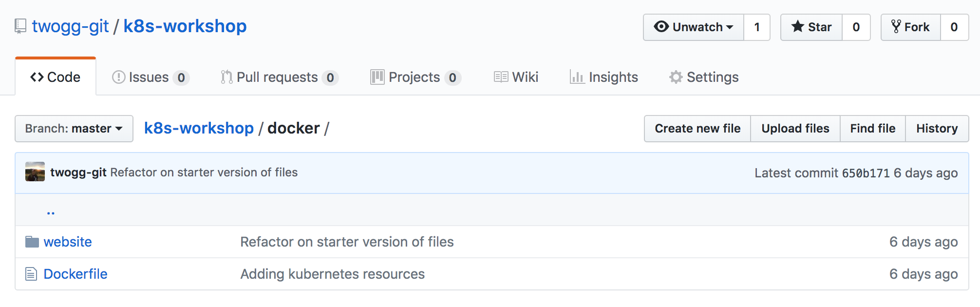Open the Settings tab
The width and height of the screenshot is (980, 307).
click(x=704, y=77)
